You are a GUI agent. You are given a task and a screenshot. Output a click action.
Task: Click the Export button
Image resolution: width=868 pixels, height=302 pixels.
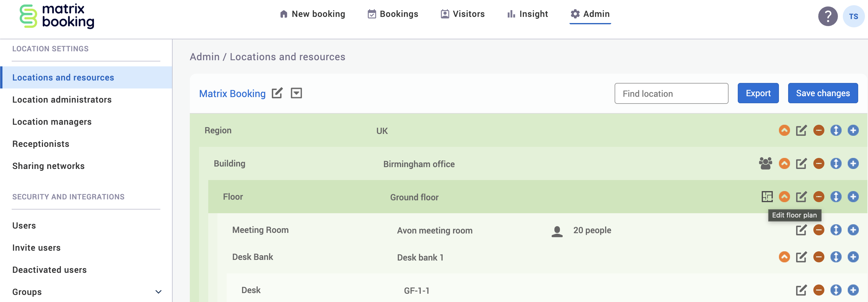click(758, 93)
